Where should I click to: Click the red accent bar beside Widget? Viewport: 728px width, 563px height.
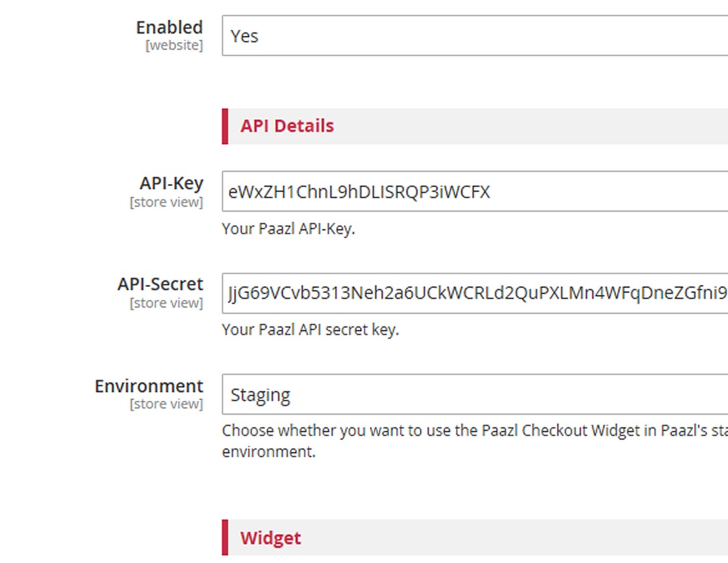225,538
